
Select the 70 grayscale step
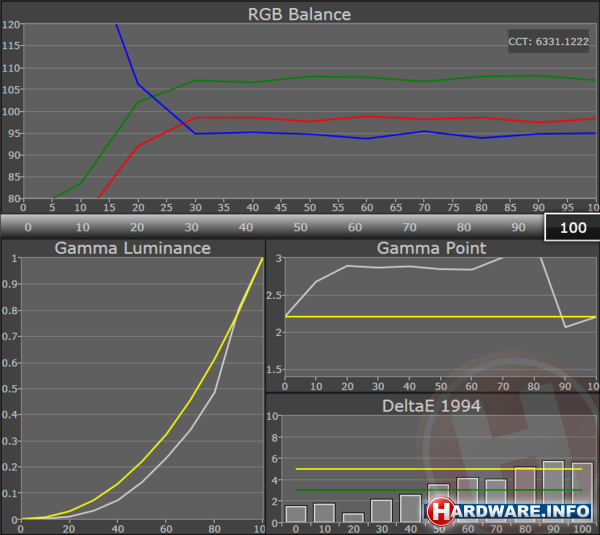[408, 227]
